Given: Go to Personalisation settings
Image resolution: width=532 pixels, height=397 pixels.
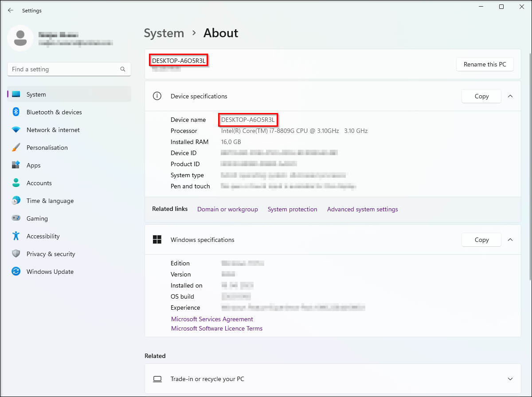Looking at the screenshot, I should point(47,148).
